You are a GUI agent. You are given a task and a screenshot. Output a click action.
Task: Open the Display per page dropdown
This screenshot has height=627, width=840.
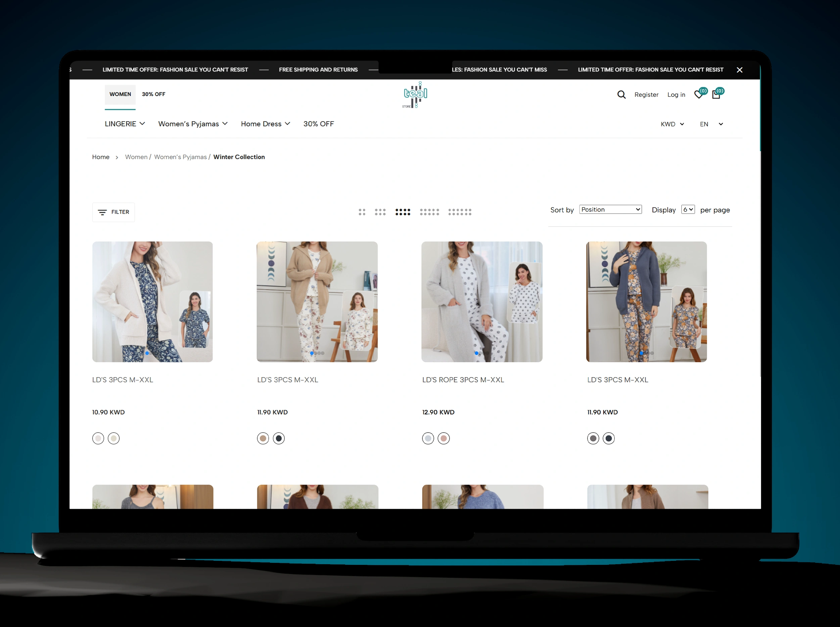click(688, 209)
